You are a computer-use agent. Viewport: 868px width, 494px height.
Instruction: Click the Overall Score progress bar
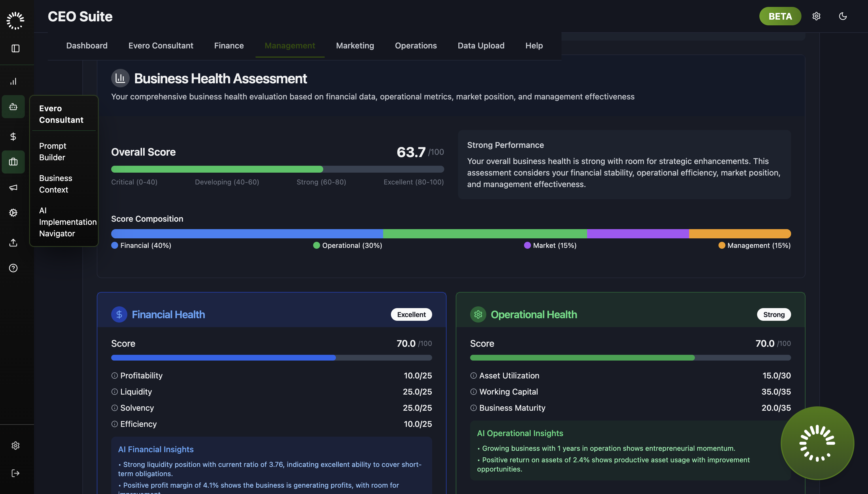pyautogui.click(x=277, y=169)
